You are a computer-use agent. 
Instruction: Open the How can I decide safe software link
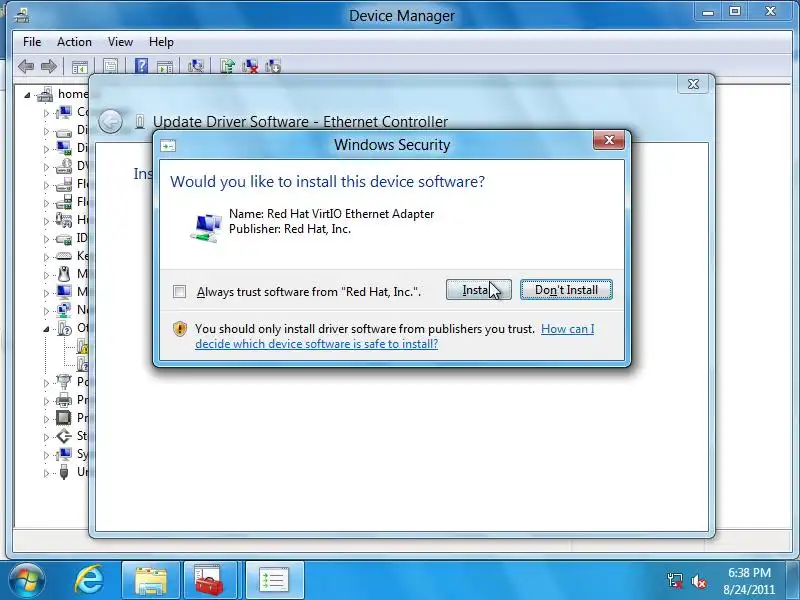point(394,336)
